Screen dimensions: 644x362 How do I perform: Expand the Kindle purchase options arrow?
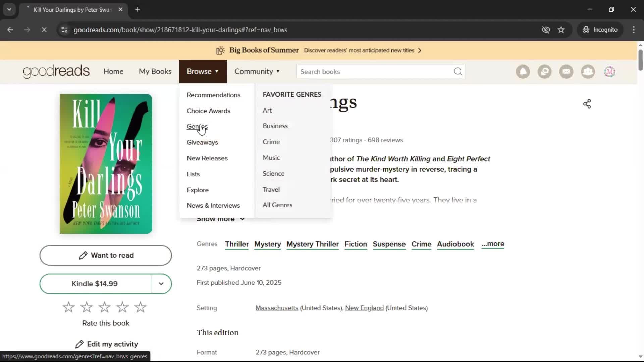pyautogui.click(x=161, y=284)
